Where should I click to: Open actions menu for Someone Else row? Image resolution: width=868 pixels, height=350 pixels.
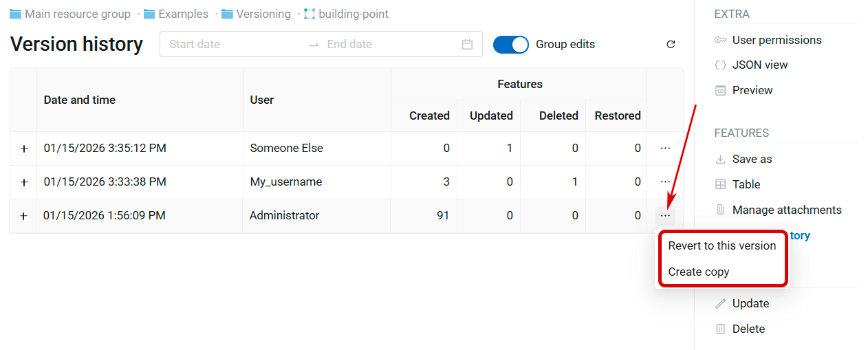(664, 149)
